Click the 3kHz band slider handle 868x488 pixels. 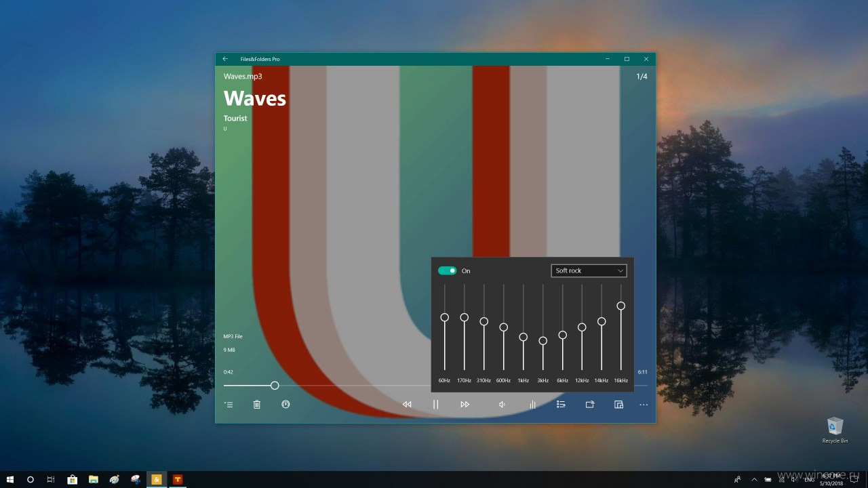click(542, 340)
